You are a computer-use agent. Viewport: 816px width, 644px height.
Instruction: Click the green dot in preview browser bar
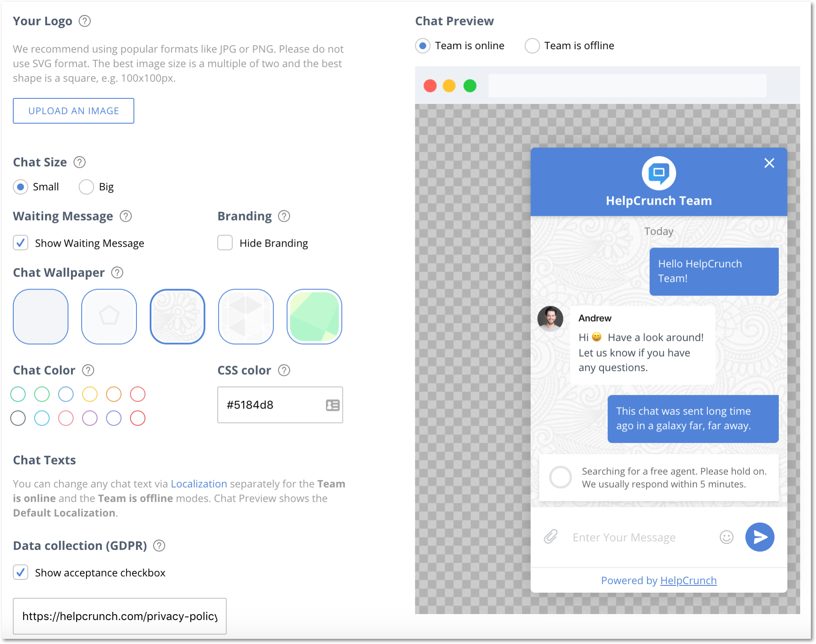point(470,86)
